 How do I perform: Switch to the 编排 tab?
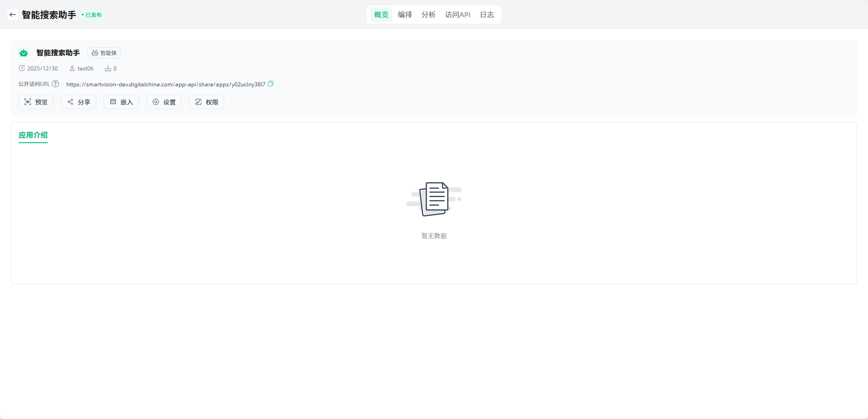pos(404,15)
